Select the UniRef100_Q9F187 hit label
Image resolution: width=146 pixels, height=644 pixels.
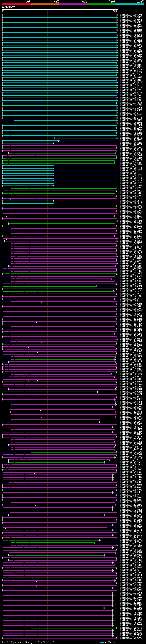click(131, 568)
